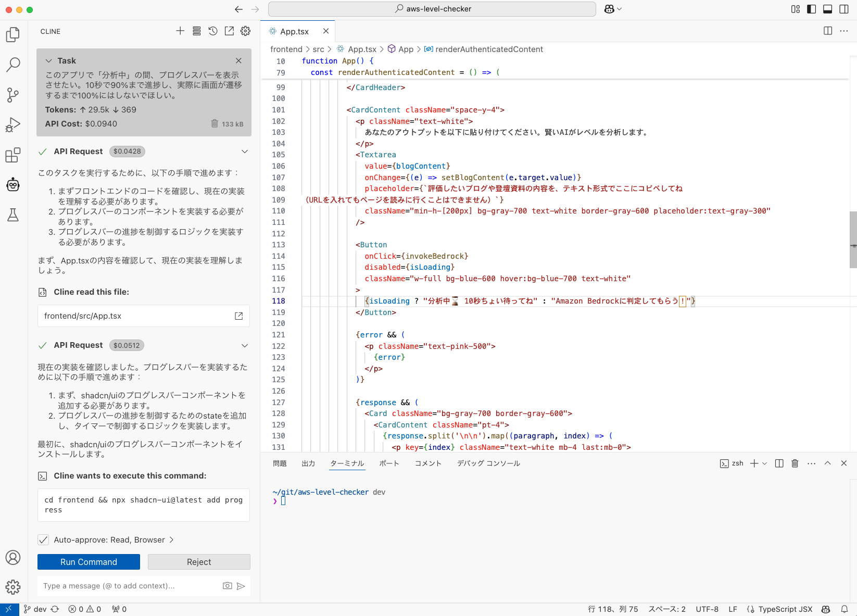Open Cline in editor popout

[229, 31]
